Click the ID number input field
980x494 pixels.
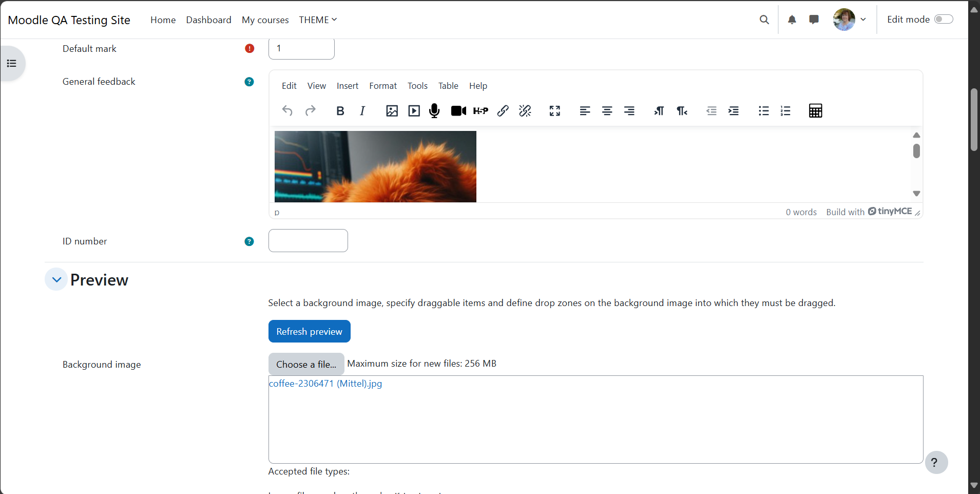[308, 240]
